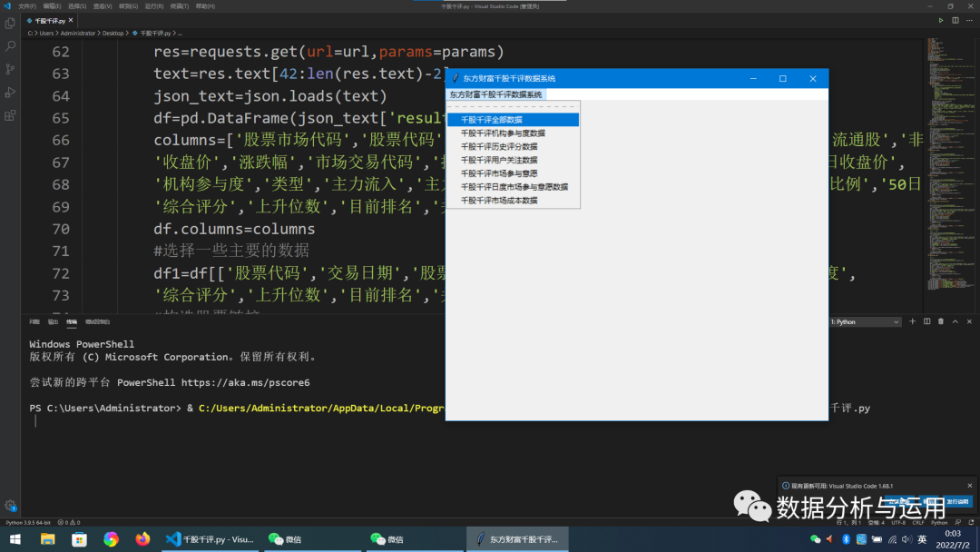Switch to the 调试控制台 panel tab
Viewport: 980px width, 552px height.
[97, 322]
